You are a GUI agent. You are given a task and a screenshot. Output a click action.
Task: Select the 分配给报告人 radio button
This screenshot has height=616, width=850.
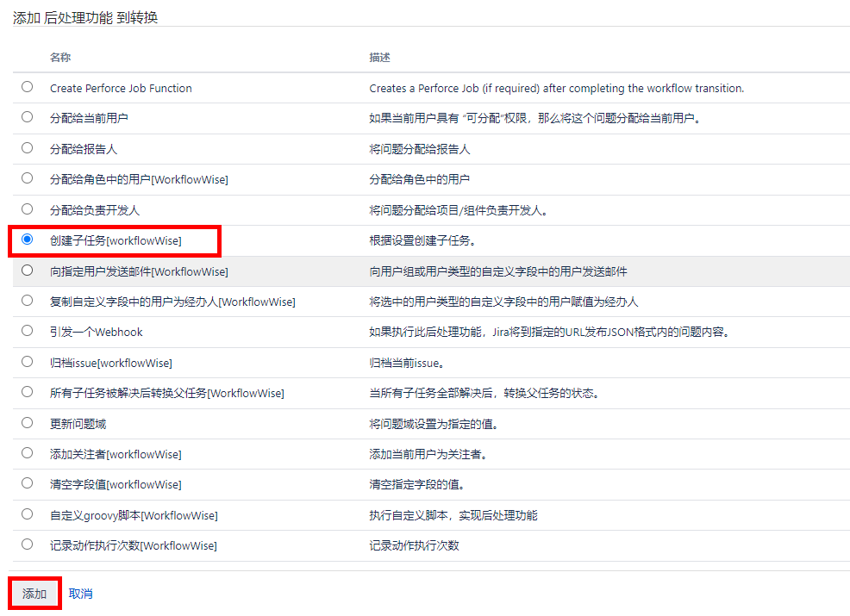pos(28,148)
